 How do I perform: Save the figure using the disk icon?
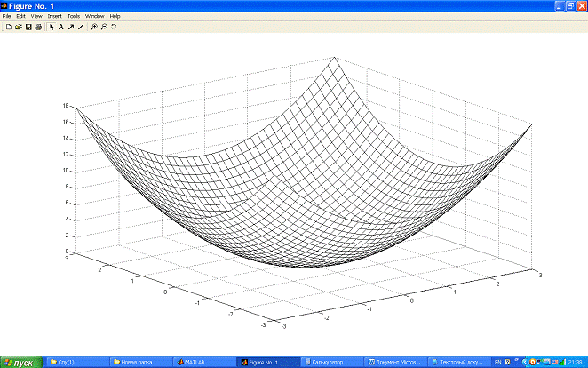click(28, 28)
